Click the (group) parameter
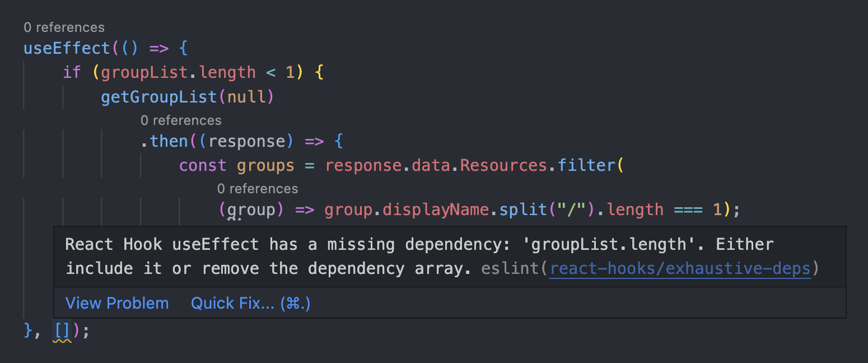868x363 pixels. 251,210
